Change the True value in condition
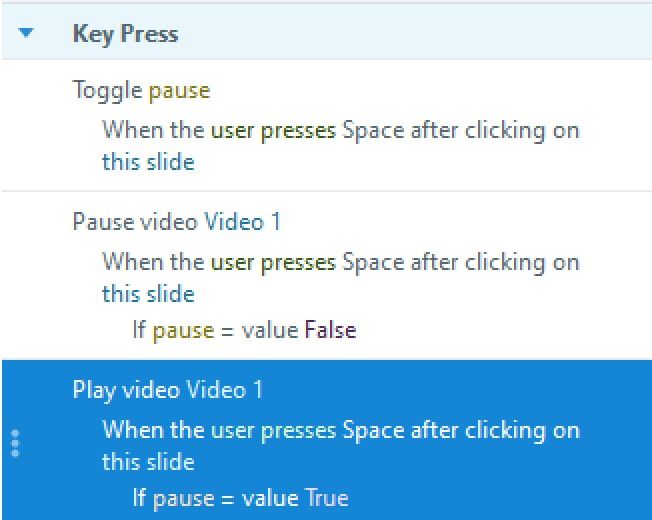 tap(327, 497)
